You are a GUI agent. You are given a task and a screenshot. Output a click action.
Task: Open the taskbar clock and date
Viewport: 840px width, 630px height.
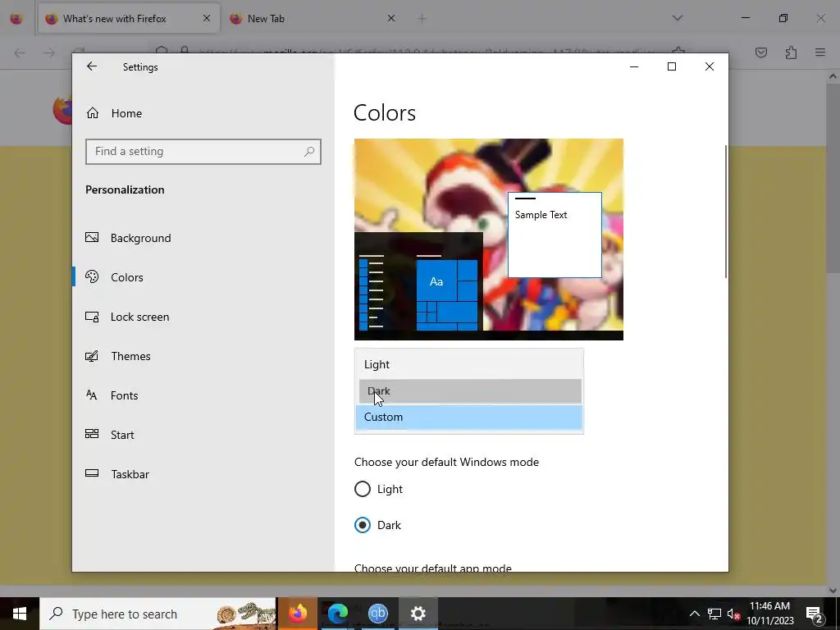(769, 614)
